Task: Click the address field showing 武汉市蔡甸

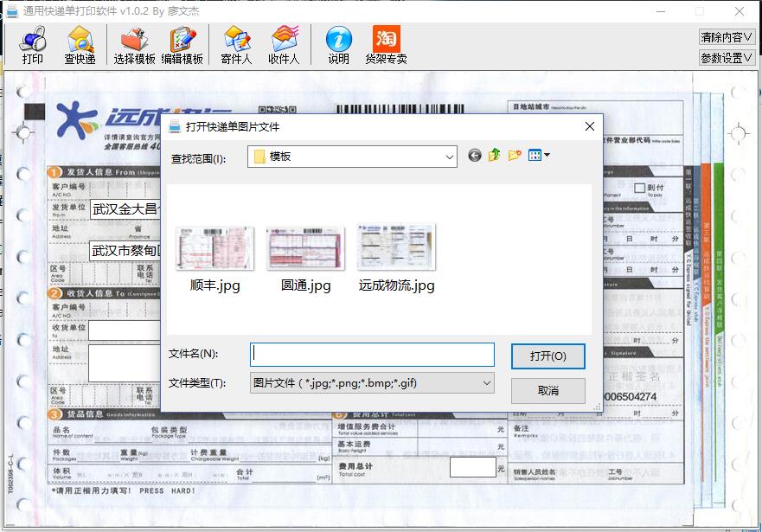Action: (x=125, y=251)
